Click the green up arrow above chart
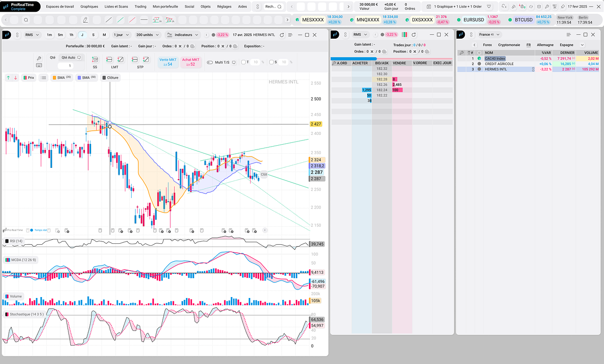The height and width of the screenshot is (364, 604). pos(8,78)
